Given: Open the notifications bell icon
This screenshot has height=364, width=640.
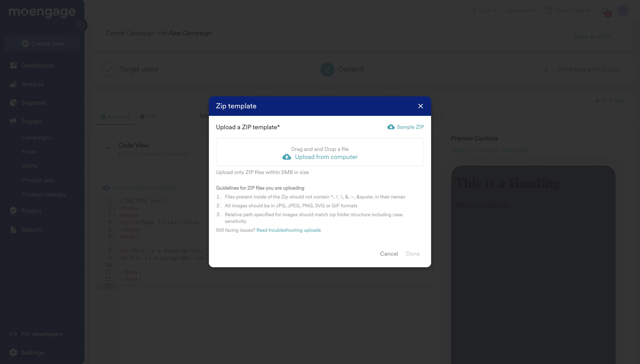Looking at the screenshot, I should click(604, 10).
